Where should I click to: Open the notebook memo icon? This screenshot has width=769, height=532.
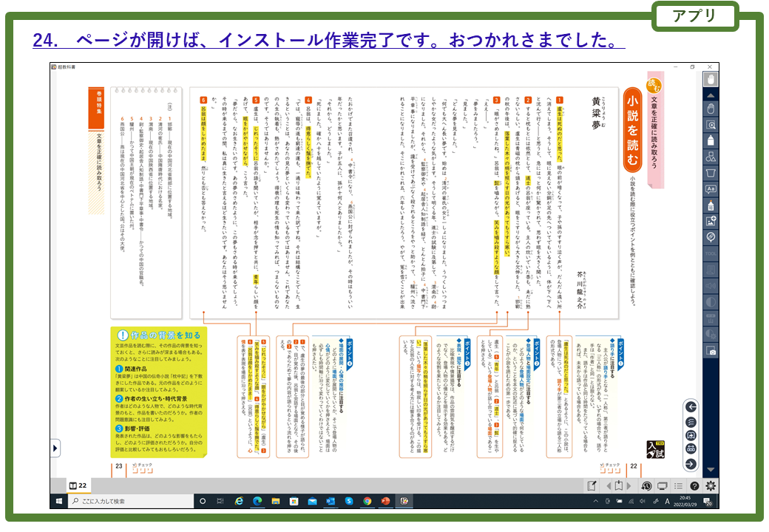[592, 485]
